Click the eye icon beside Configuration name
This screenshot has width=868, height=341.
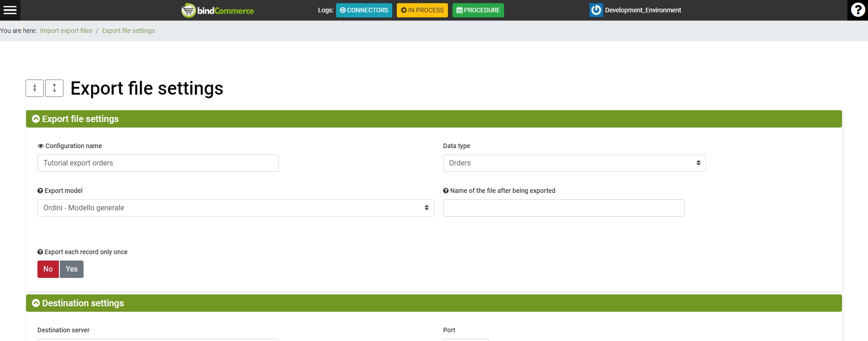coord(41,146)
